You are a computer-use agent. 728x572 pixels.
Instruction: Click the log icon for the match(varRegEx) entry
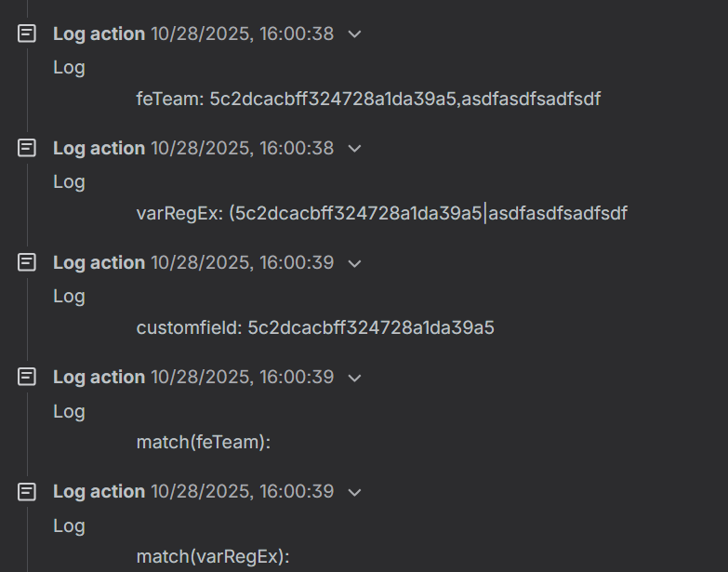point(28,491)
